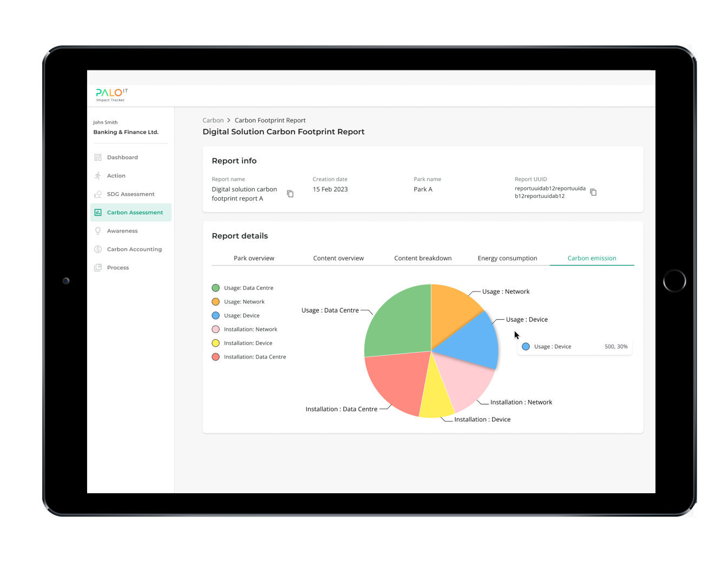Screen dimensions: 728x563
Task: Navigate to Carbon Accounting
Action: click(130, 249)
